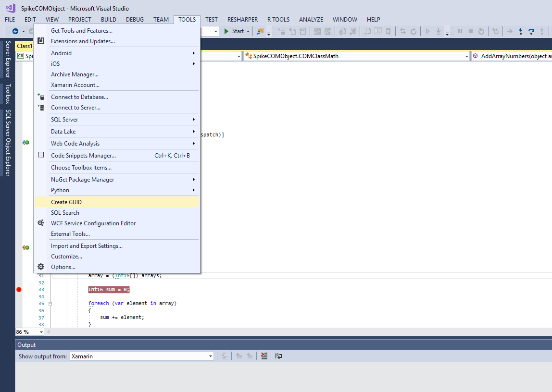Click the Restart debugging icon
The height and width of the screenshot is (392, 552).
(x=481, y=31)
